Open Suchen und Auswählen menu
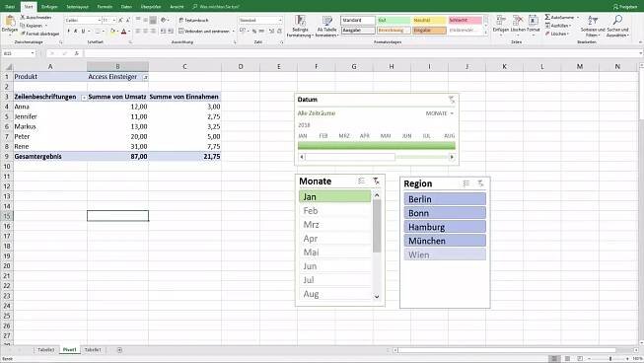Screen dimensions: 644x363 [617, 26]
